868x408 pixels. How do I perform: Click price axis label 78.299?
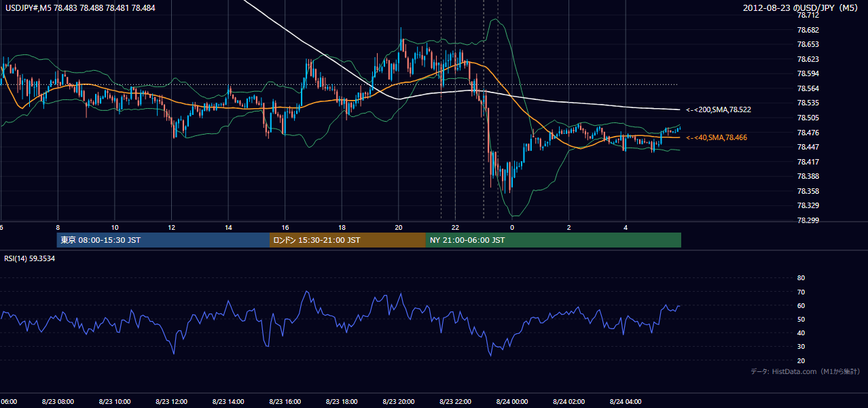coord(808,220)
